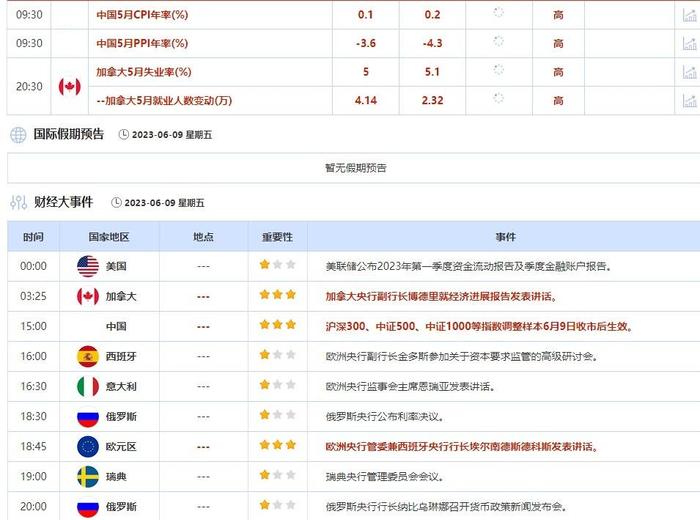700x520 pixels.
Task: Click the globe icon beside 国际假期预告
Action: [x=18, y=135]
